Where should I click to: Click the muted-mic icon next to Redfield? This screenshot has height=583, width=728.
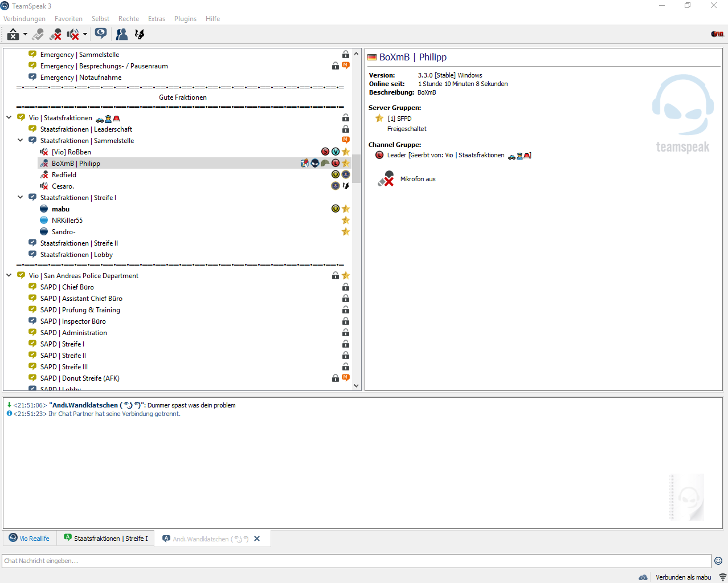pos(44,175)
